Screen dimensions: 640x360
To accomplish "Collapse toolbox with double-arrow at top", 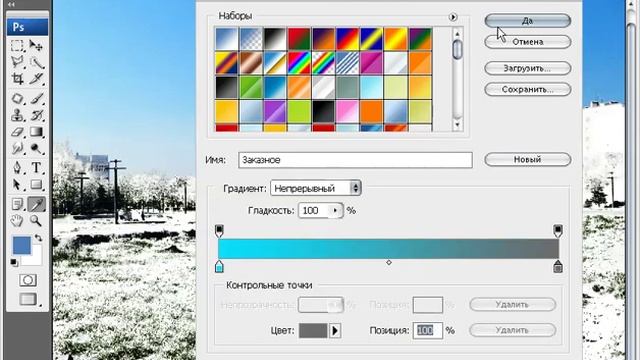I will 11,4.
